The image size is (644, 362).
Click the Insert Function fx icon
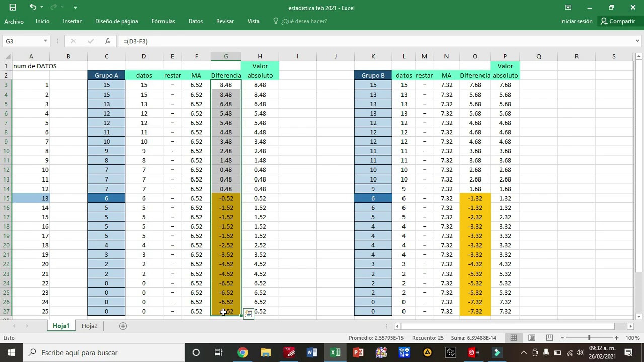pyautogui.click(x=107, y=41)
